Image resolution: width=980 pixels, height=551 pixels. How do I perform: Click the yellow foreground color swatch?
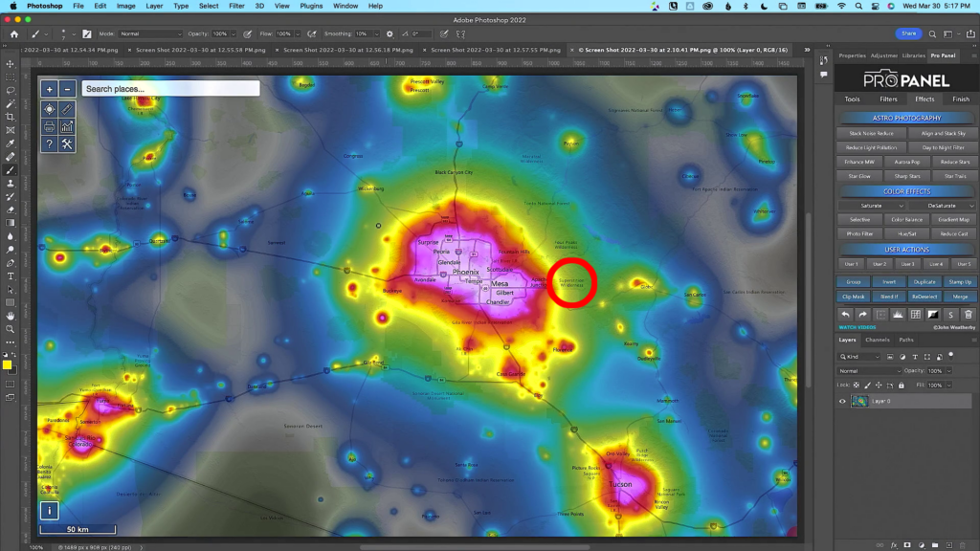[7, 364]
